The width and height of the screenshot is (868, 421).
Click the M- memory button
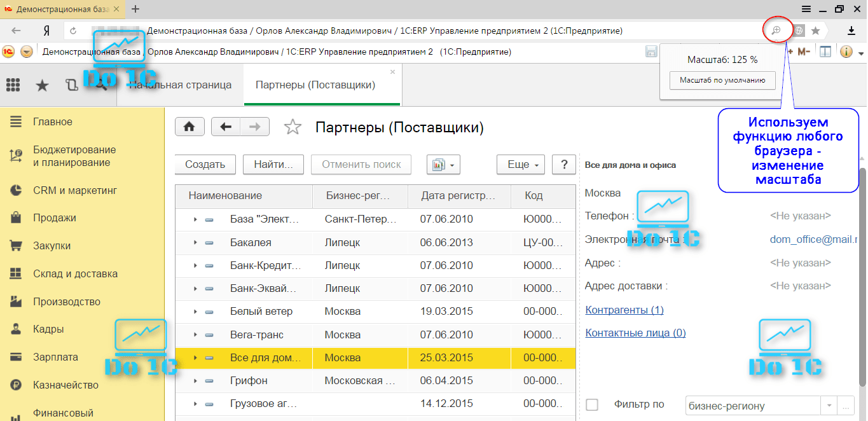(x=804, y=52)
